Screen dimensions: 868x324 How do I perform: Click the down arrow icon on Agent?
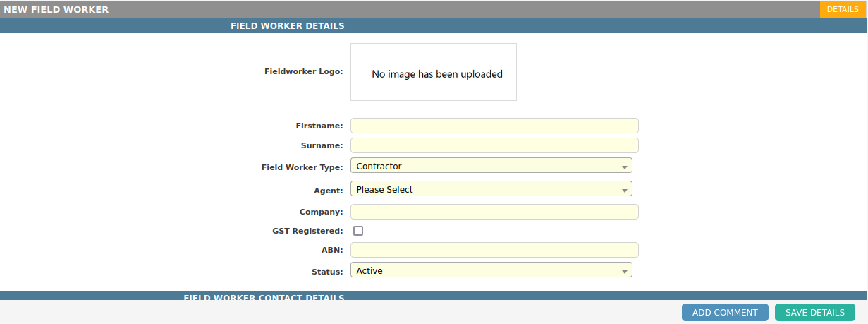pos(624,191)
